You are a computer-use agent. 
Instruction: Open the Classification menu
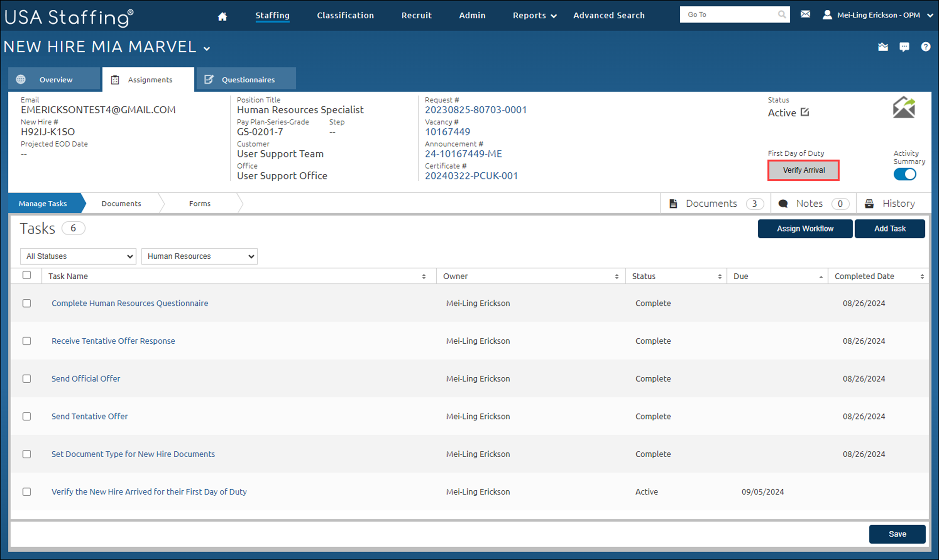coord(345,16)
